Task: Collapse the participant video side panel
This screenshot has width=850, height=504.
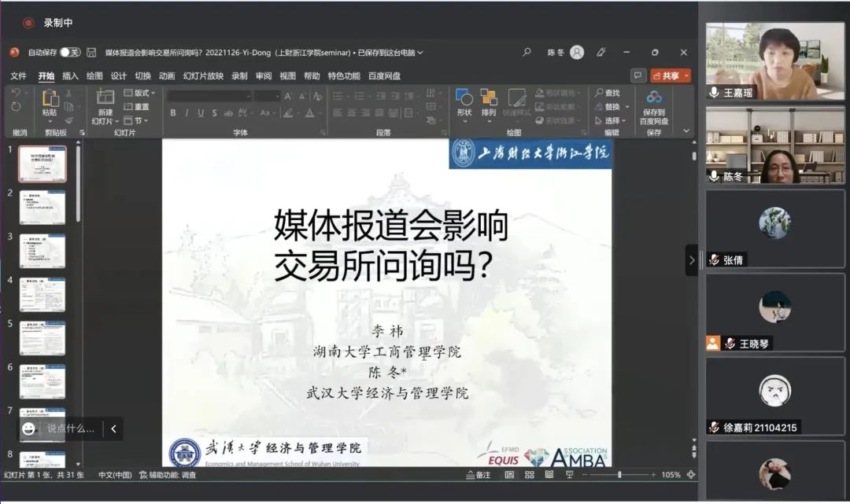Action: [691, 260]
